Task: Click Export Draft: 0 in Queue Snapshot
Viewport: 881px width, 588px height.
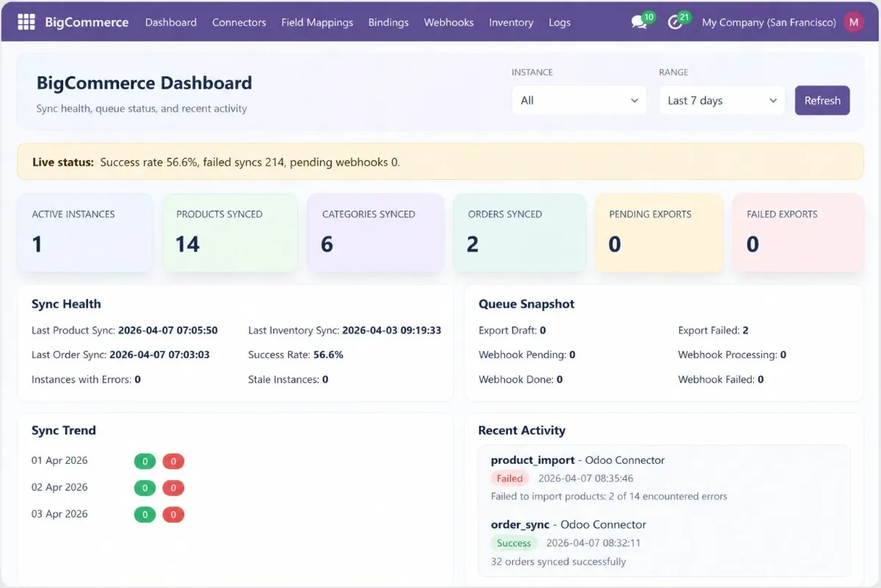Action: (512, 330)
